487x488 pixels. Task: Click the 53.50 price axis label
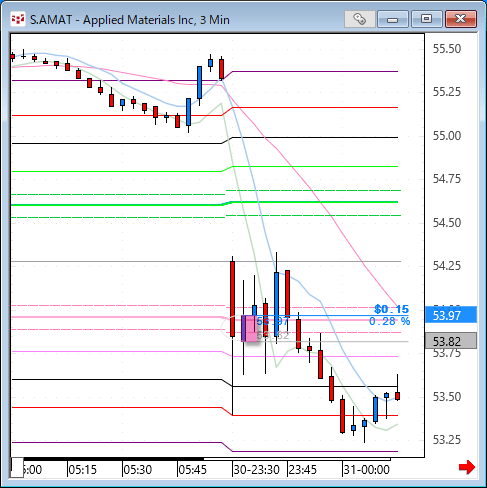pos(447,397)
